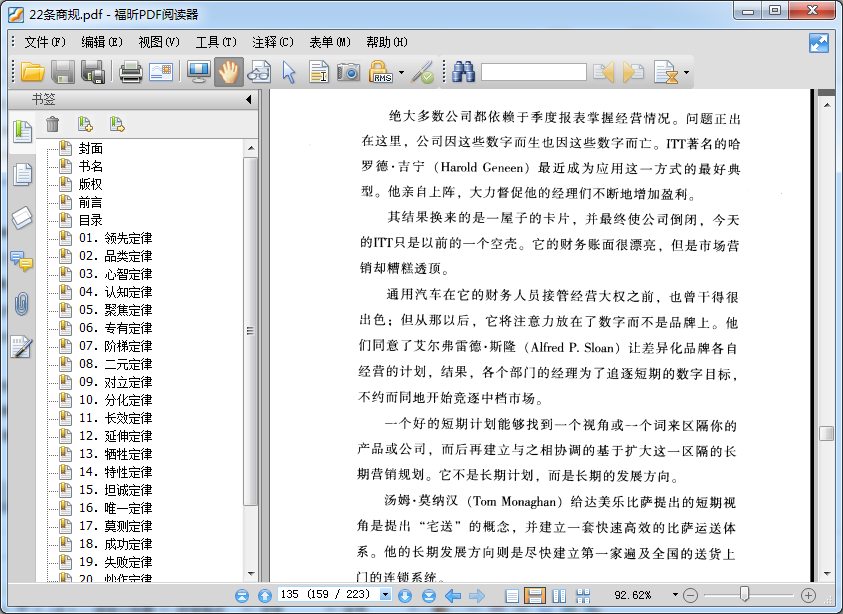Viewport: 843px width, 614px height.
Task: Open the 编辑(E) menu
Action: (x=102, y=42)
